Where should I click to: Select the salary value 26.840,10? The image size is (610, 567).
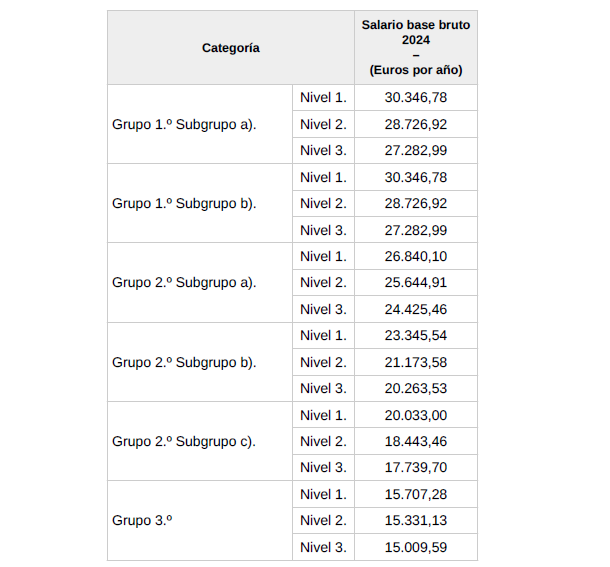415,256
